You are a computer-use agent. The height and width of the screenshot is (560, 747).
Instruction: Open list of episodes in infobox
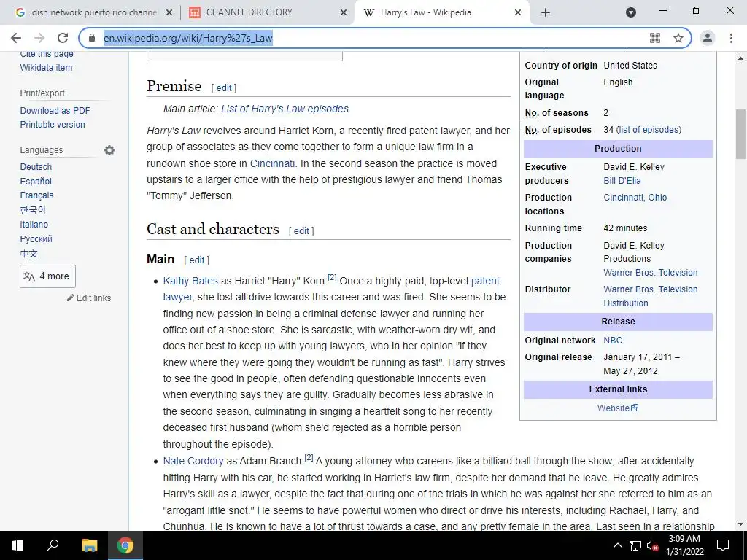tap(649, 130)
